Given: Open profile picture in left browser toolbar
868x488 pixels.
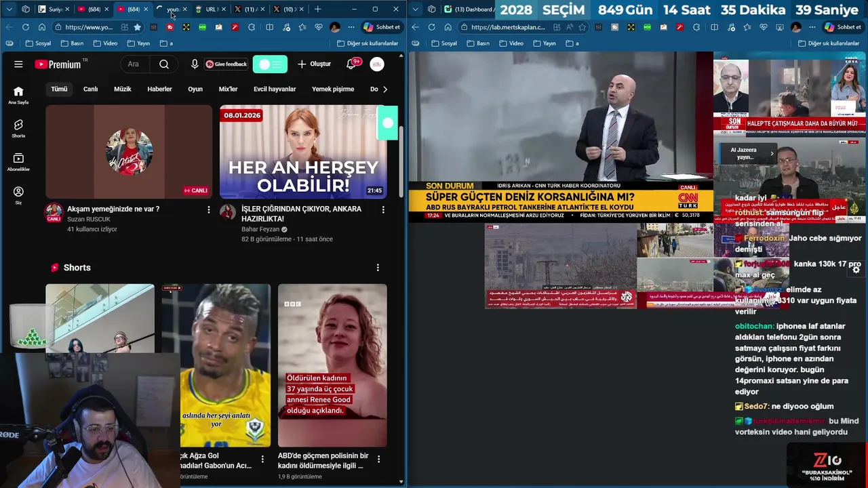Looking at the screenshot, I should pyautogui.click(x=335, y=27).
